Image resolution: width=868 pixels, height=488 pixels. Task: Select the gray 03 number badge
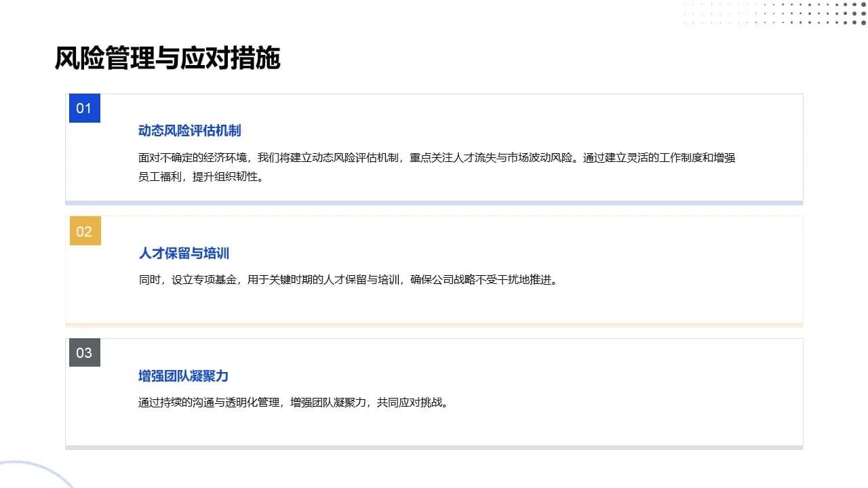click(x=84, y=352)
